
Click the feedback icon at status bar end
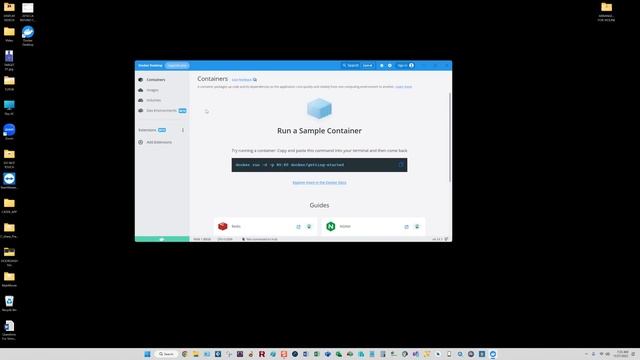pyautogui.click(x=447, y=239)
